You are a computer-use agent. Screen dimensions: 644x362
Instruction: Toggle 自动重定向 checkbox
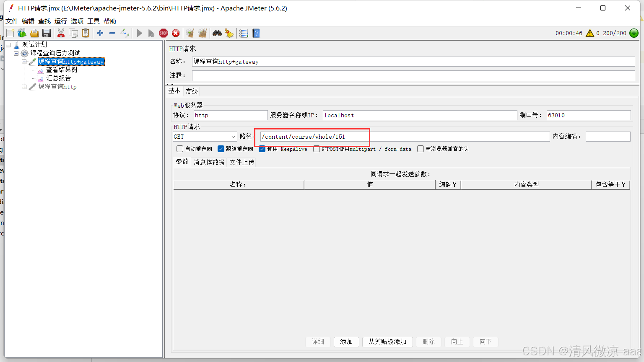point(180,149)
